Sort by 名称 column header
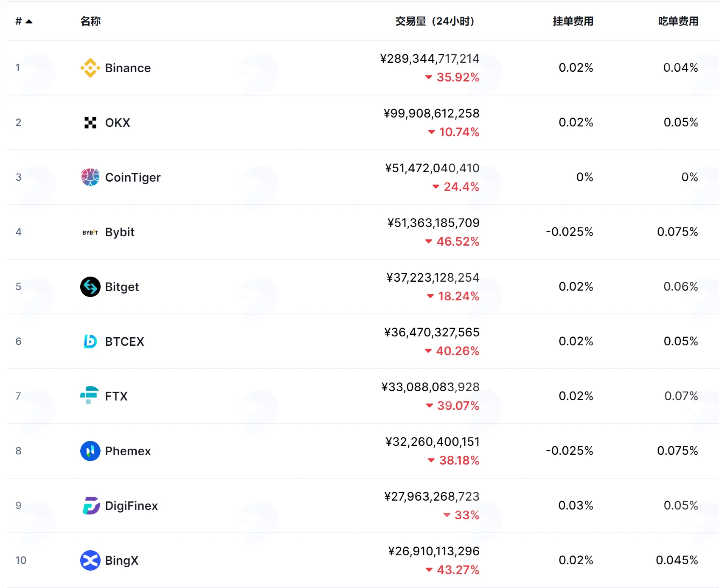 point(90,21)
